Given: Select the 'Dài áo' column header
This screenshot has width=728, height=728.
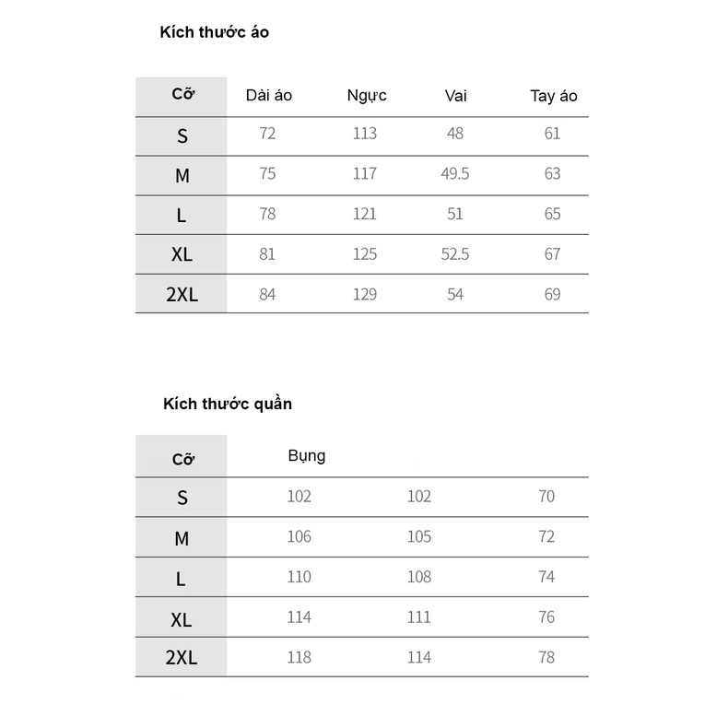Looking at the screenshot, I should [269, 96].
